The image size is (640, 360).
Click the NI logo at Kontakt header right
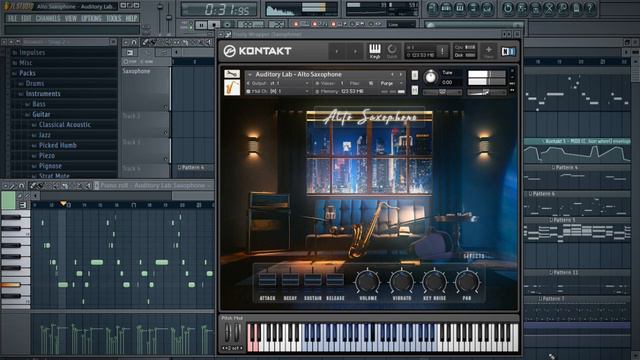[x=508, y=51]
